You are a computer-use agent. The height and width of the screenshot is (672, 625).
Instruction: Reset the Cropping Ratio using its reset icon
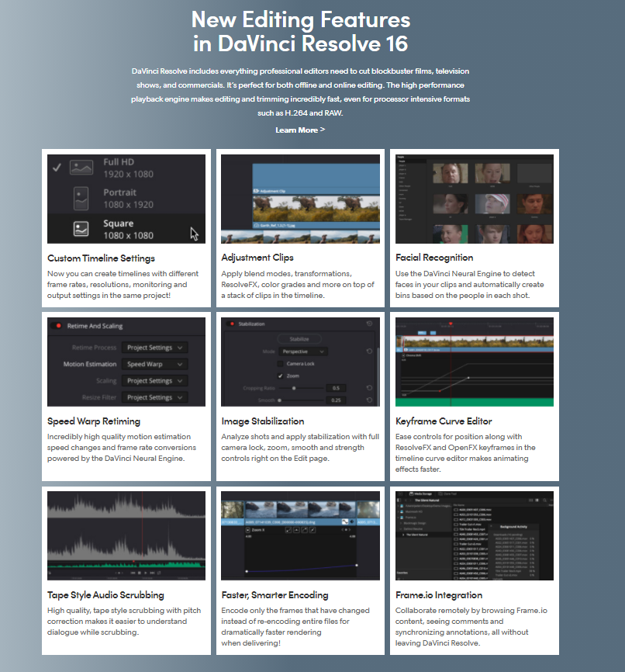370,388
